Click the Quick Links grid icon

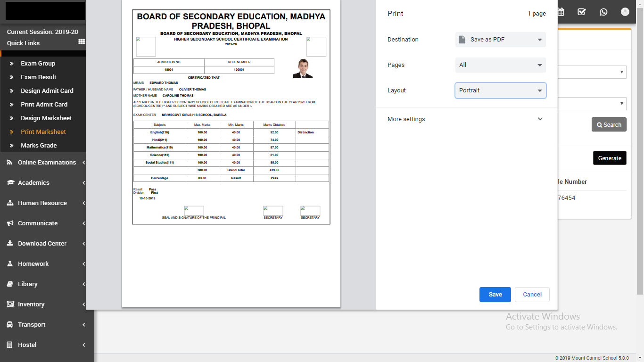(82, 42)
